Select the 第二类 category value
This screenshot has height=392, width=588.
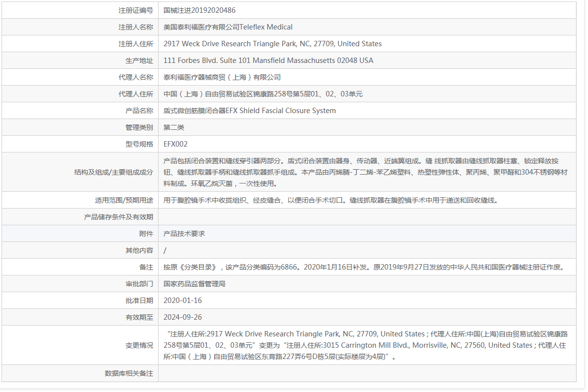click(174, 127)
